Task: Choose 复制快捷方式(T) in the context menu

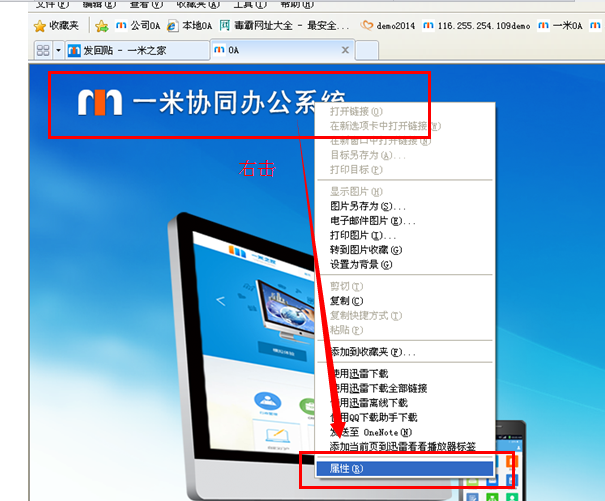Action: 405,315
